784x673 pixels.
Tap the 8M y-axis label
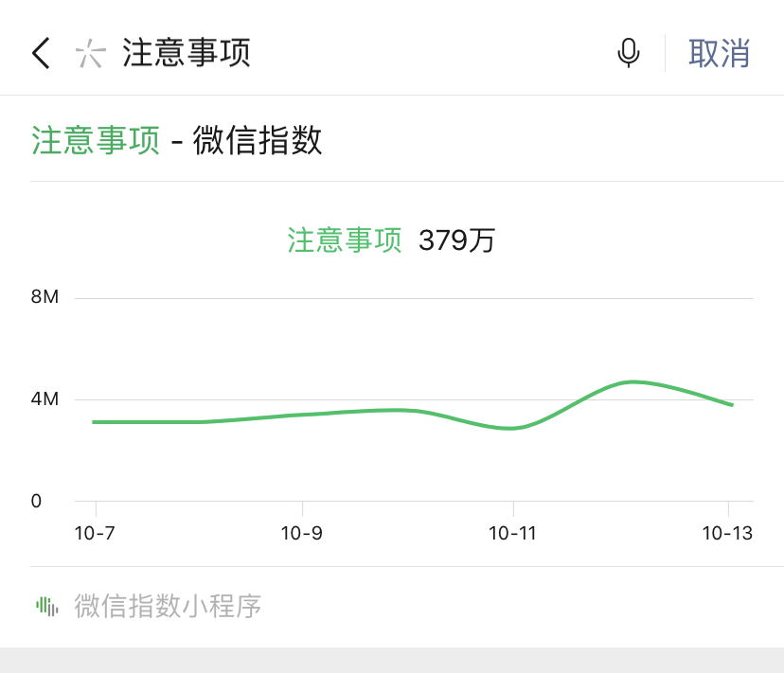45,297
